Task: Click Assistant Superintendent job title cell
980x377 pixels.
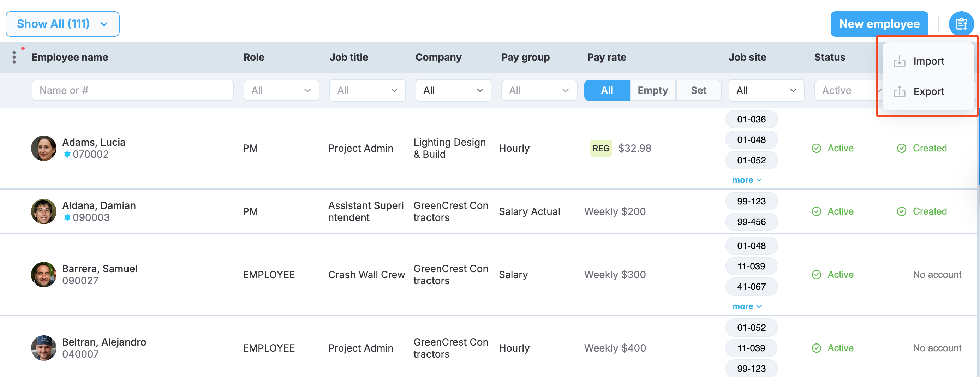Action: 366,211
